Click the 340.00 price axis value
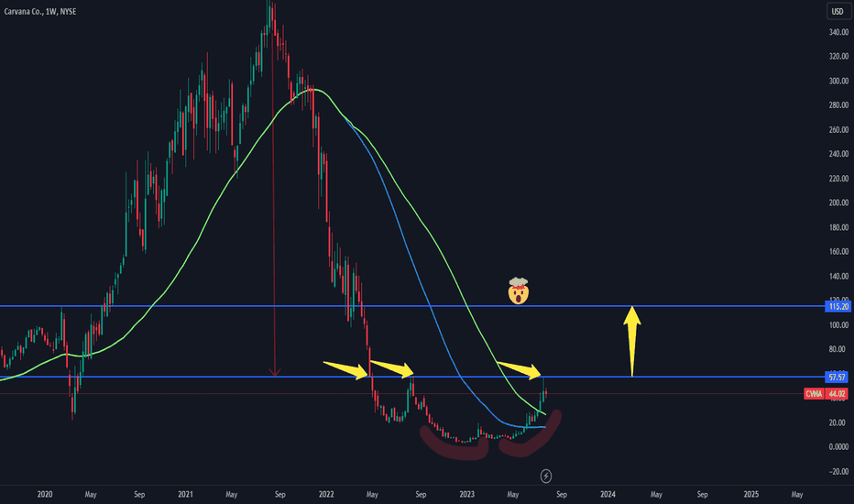Image resolution: width=854 pixels, height=504 pixels. click(838, 33)
